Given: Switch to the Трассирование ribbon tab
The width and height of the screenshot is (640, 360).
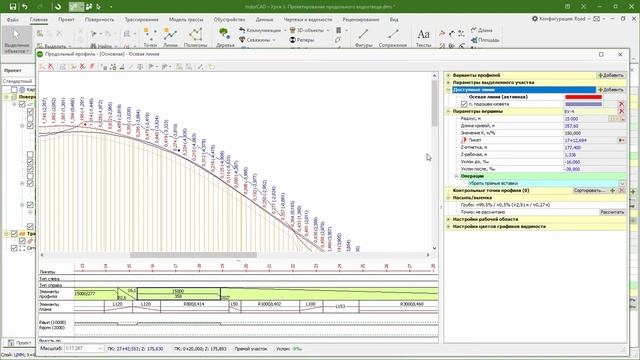Looking at the screenshot, I should tap(141, 19).
